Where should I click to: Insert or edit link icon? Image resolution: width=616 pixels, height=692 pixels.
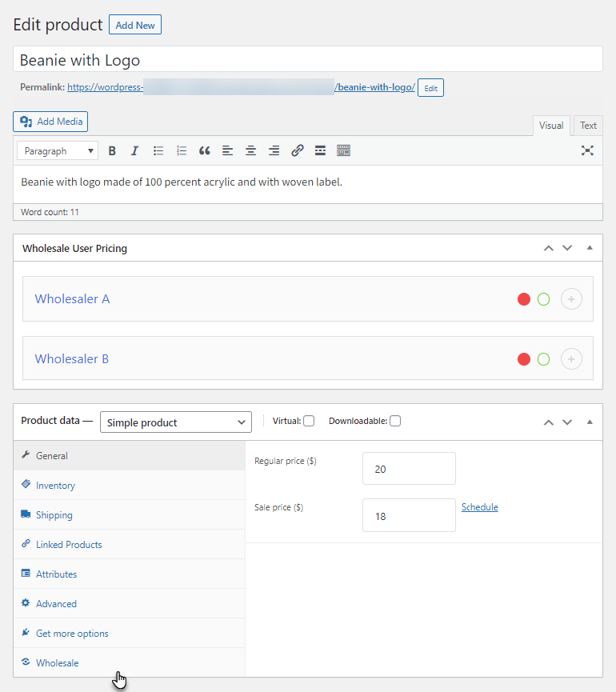pos(298,151)
